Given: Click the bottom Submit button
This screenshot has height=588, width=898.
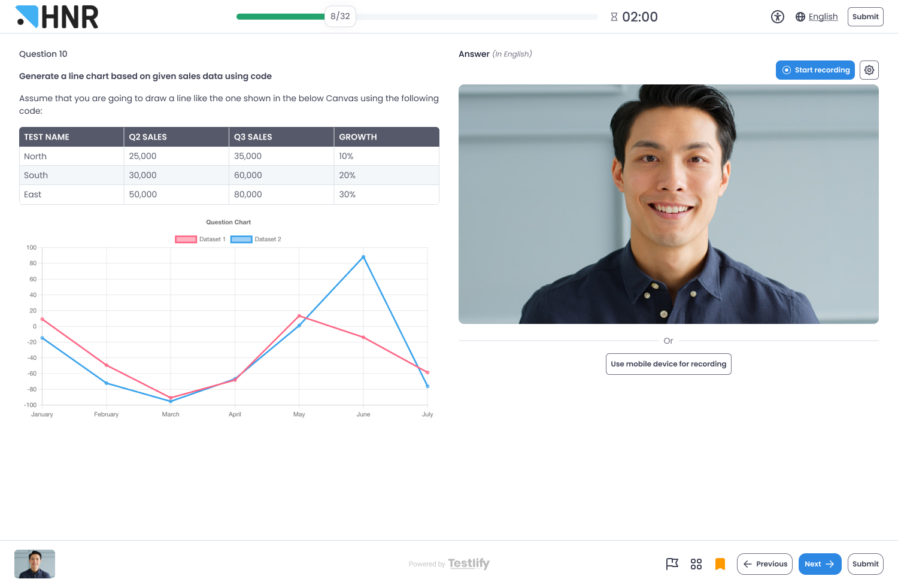Looking at the screenshot, I should click(866, 564).
